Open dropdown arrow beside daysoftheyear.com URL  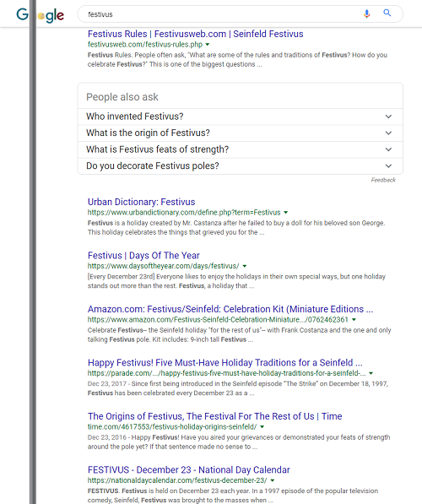[x=244, y=266]
